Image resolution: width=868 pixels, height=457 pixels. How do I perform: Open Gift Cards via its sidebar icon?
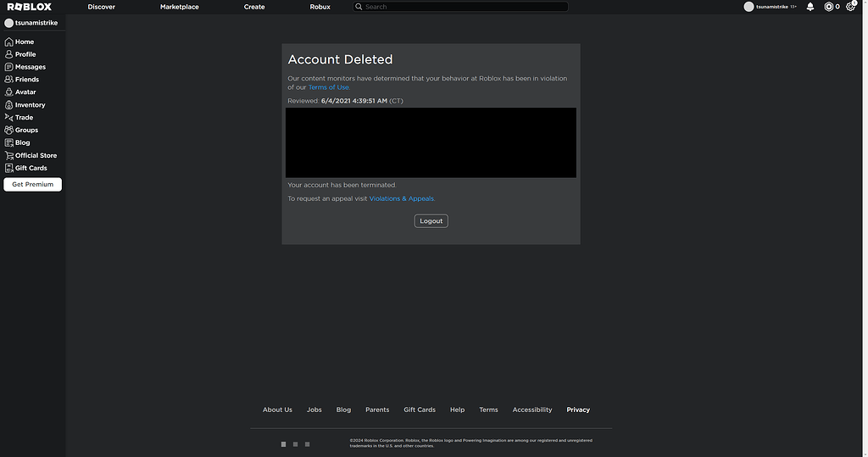click(x=8, y=168)
